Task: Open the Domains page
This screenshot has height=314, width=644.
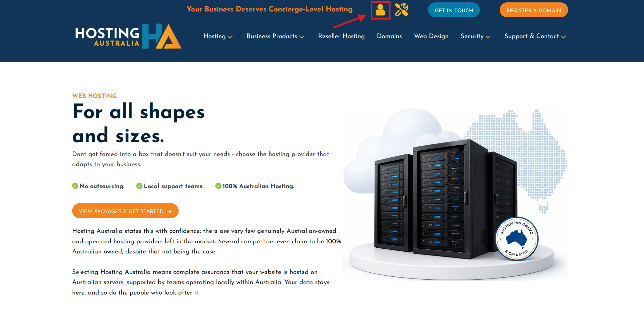Action: 389,36
